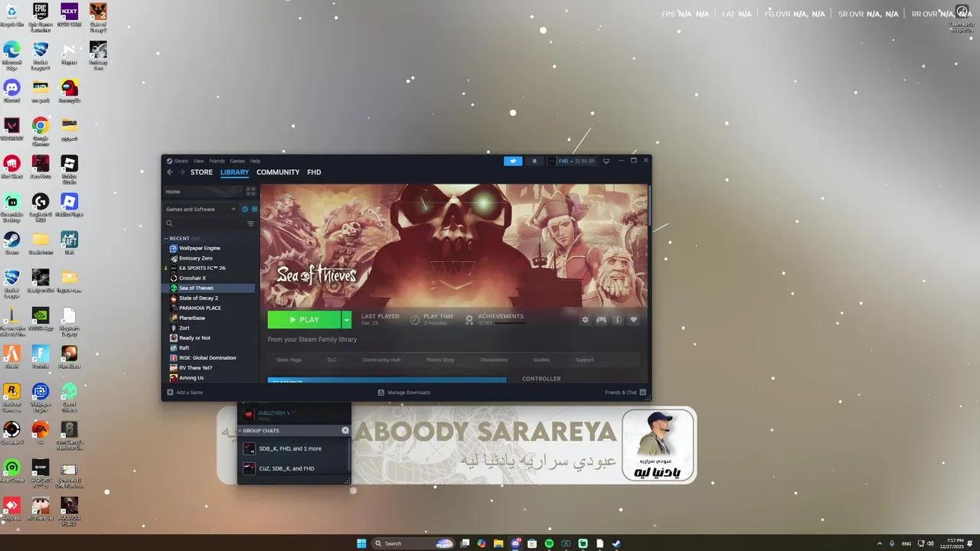Image resolution: width=980 pixels, height=551 pixels.
Task: Open the Games menu
Action: (x=237, y=161)
